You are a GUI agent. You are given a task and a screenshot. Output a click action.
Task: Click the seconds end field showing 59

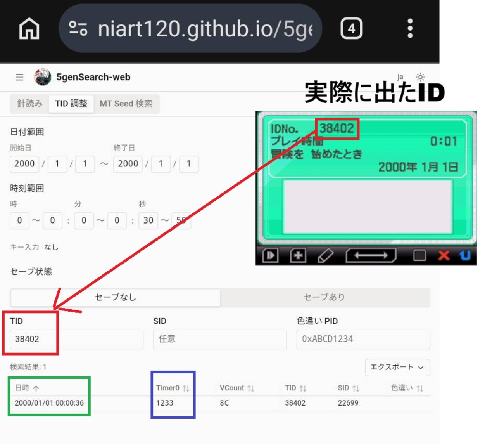coord(181,220)
